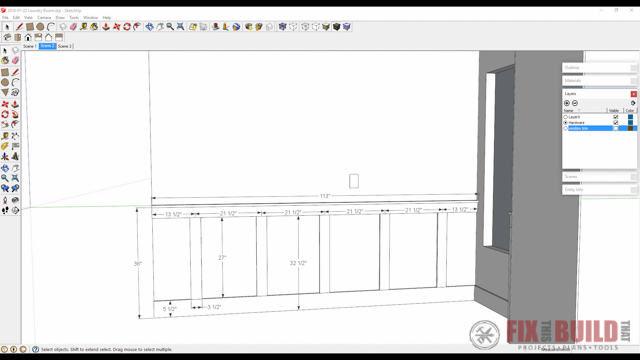
Task: Select the pink Eraser tool in top toolbar
Action: [73, 27]
